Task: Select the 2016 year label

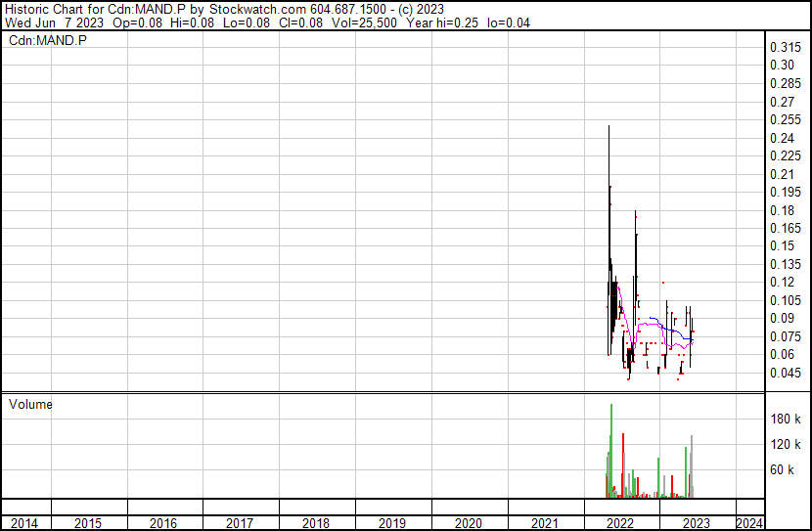Action: 163,523
